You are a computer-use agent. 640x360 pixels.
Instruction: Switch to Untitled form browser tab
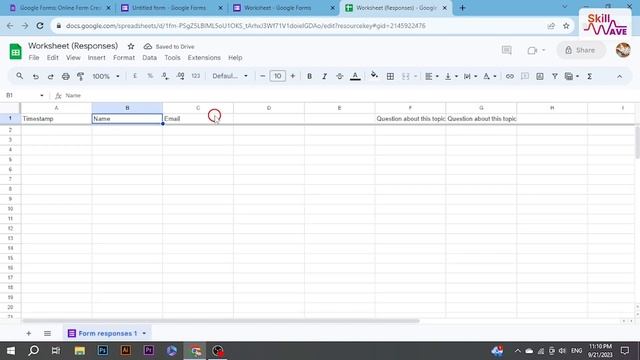(x=169, y=8)
